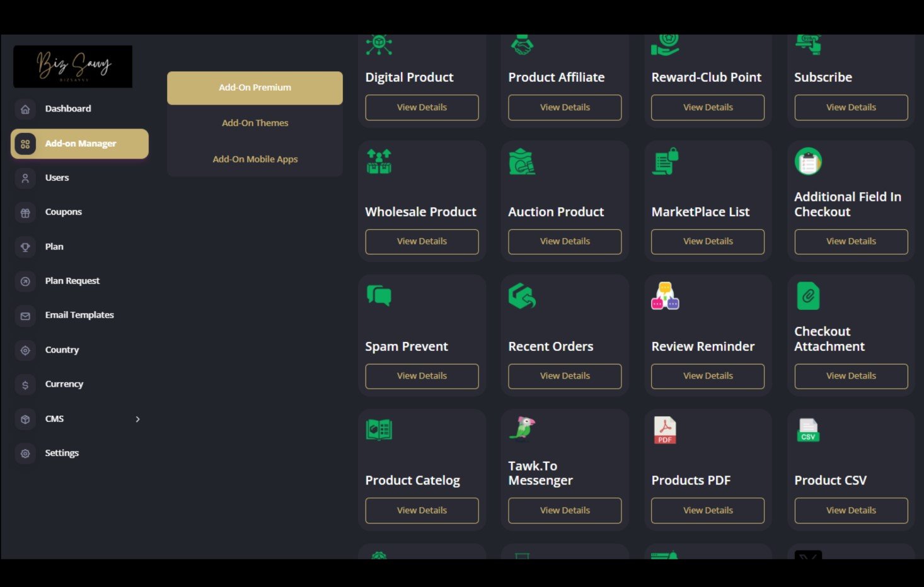View Details for Recent Orders
Screen dimensions: 924x587
[x=565, y=376]
